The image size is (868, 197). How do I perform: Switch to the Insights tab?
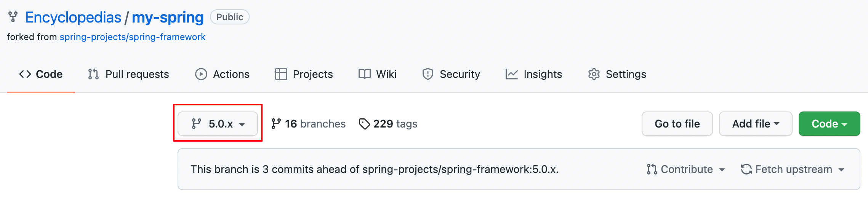(534, 74)
